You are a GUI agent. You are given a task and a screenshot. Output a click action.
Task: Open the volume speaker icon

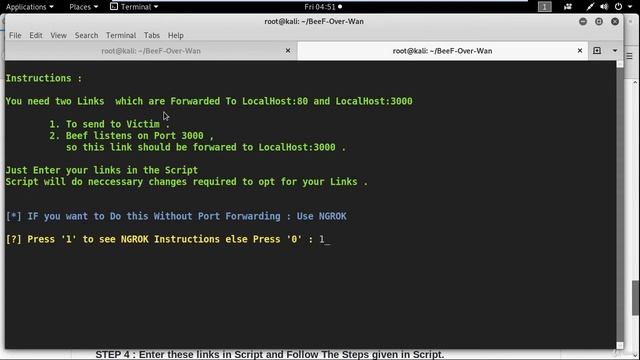tap(604, 7)
